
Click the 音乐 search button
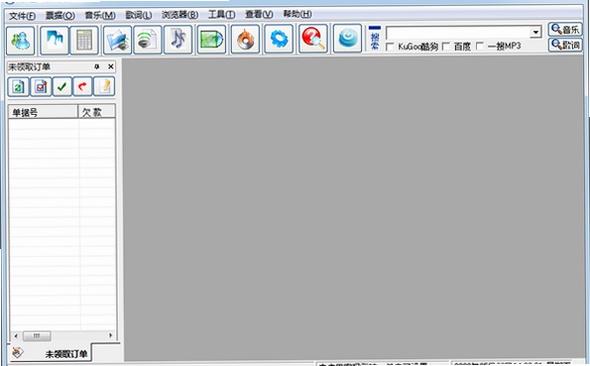(565, 29)
